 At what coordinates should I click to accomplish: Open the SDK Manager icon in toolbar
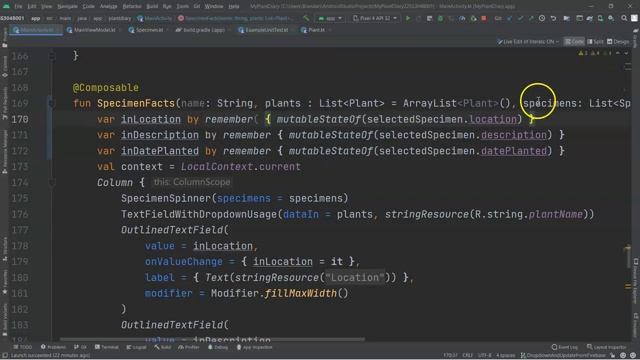pos(611,18)
